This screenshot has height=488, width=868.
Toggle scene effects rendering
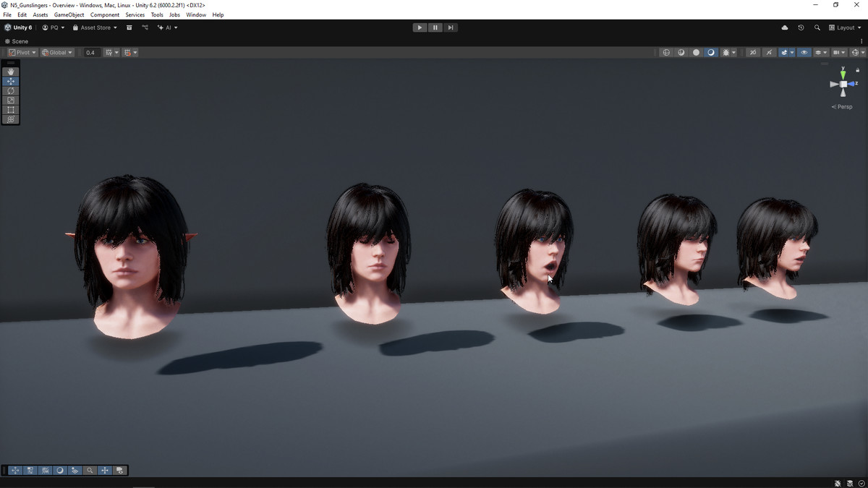783,52
